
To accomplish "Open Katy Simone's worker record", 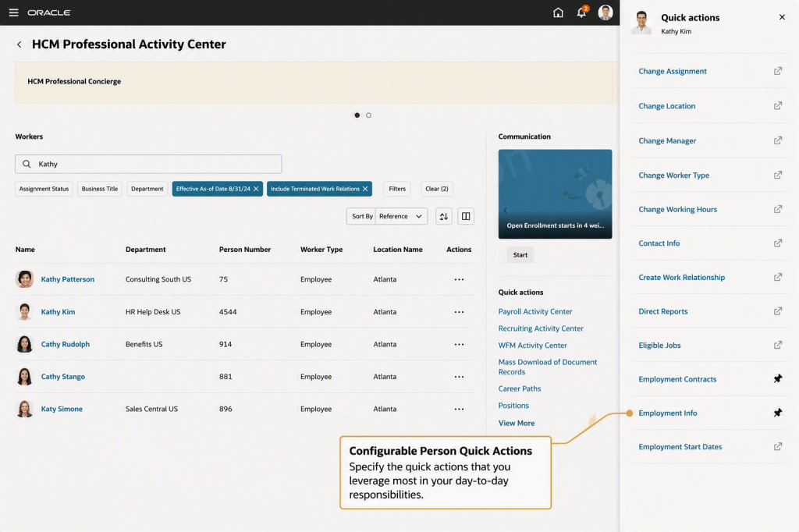I will pos(62,410).
